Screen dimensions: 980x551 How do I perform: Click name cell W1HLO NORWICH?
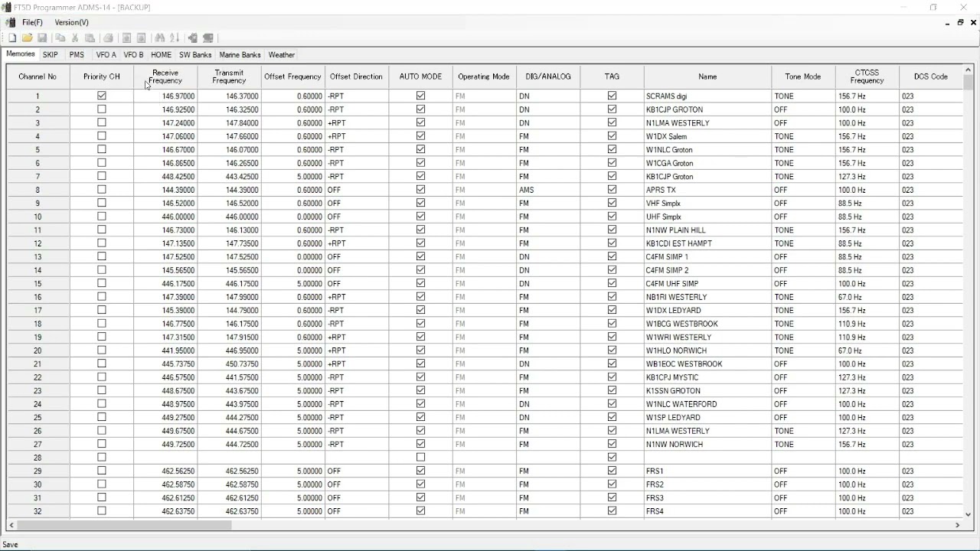pos(707,350)
